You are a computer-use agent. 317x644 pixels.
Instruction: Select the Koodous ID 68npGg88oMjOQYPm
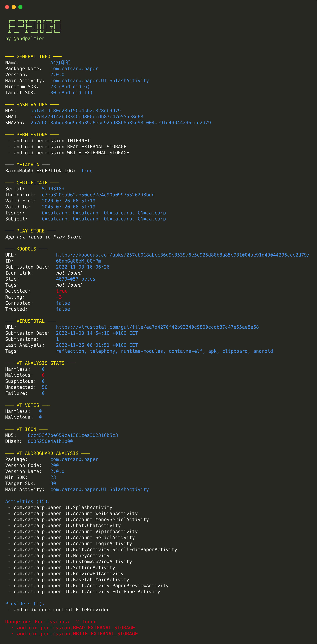click(78, 261)
